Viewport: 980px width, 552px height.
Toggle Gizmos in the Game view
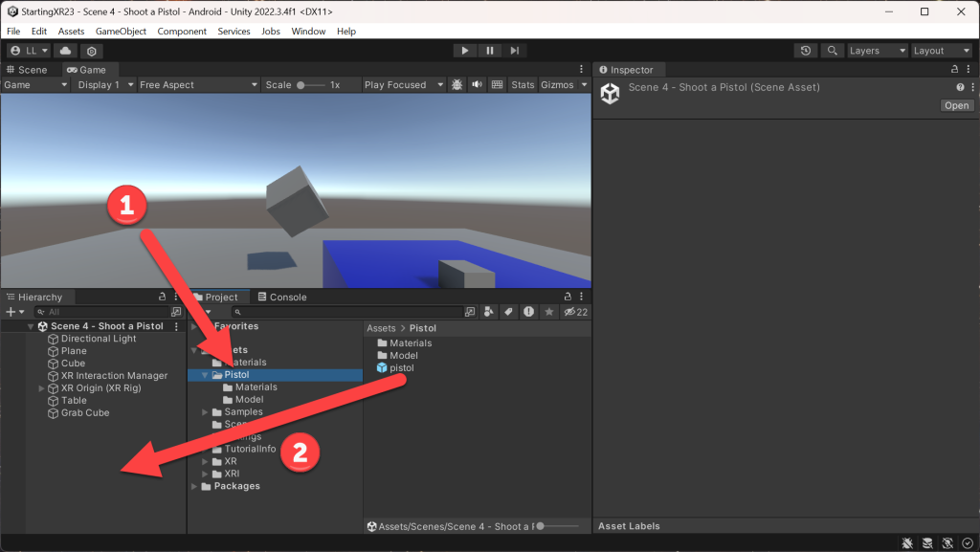tap(557, 85)
